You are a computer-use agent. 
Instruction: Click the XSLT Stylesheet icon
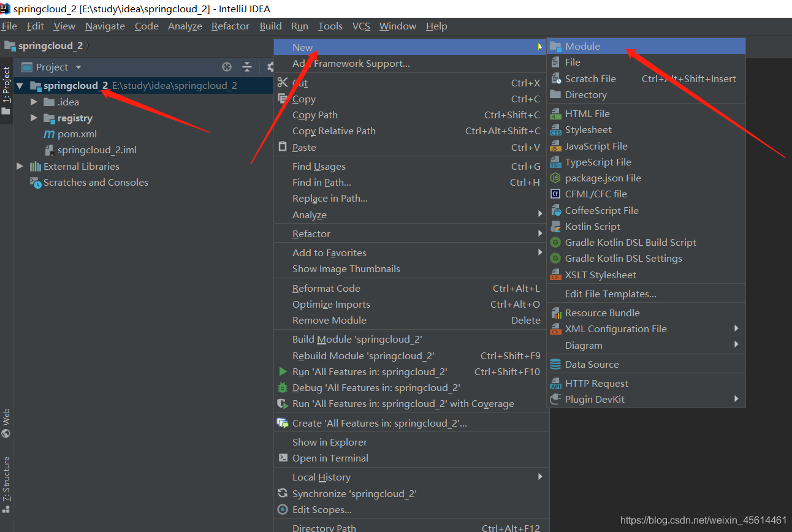[x=555, y=275]
